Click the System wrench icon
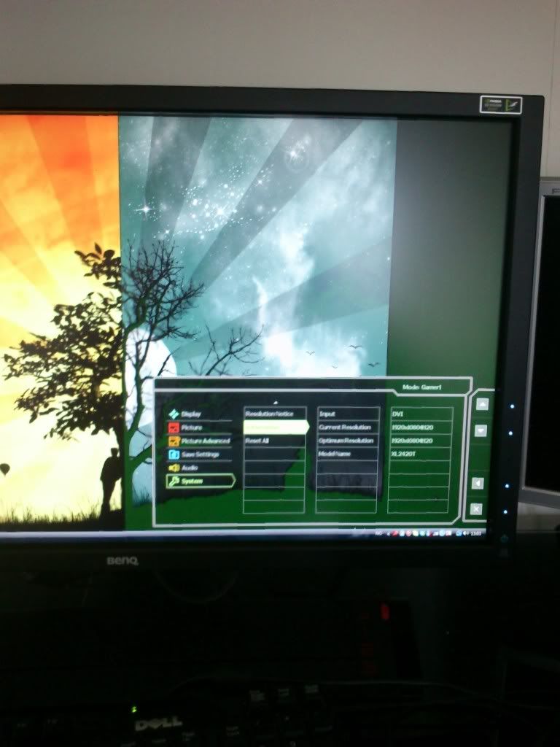 (174, 481)
